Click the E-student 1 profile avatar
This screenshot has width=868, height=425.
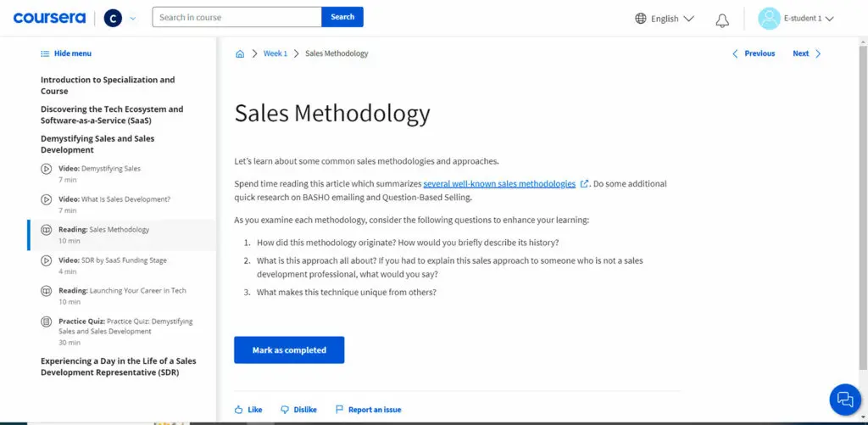[x=769, y=19]
